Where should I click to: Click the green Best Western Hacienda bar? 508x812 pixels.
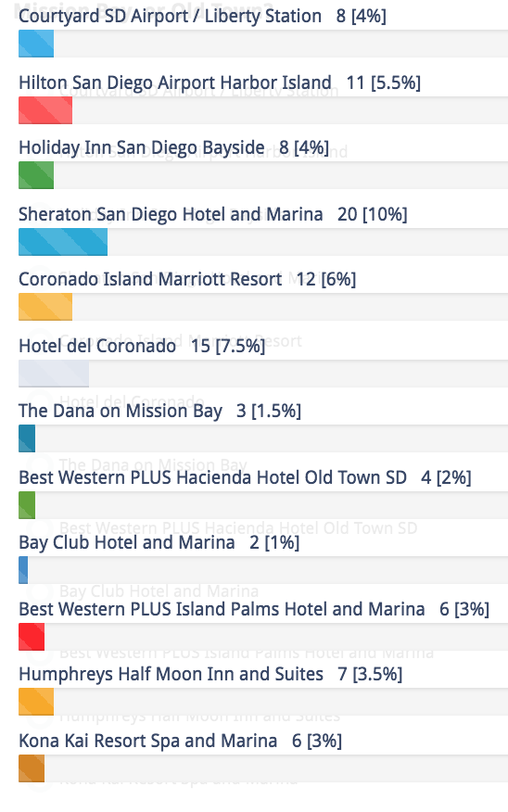[27, 505]
